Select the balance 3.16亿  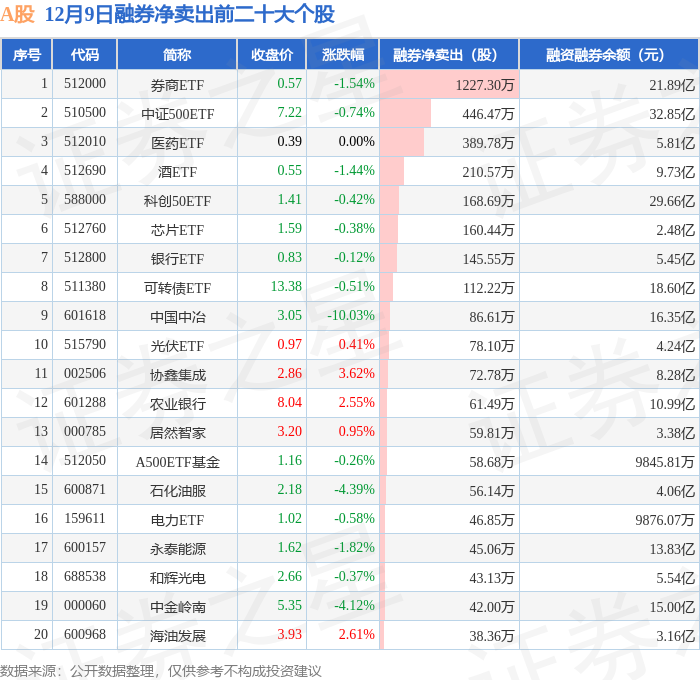pos(675,636)
